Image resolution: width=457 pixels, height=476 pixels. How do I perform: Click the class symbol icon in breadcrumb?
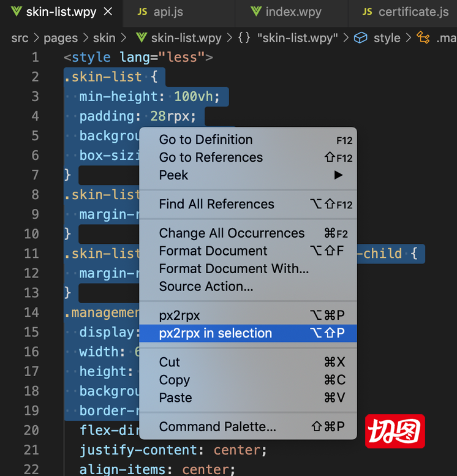point(423,38)
